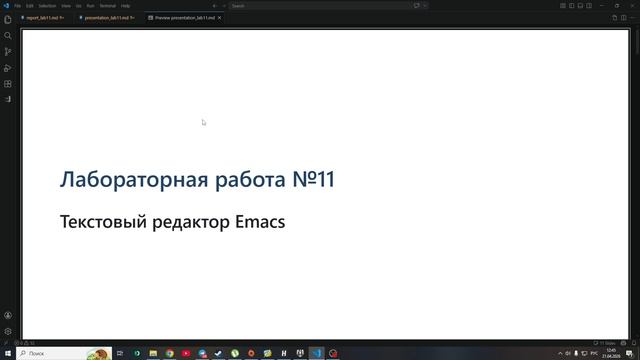Click the Show Source icon in editor toolbar
This screenshot has height=360, width=640.
(x=615, y=18)
